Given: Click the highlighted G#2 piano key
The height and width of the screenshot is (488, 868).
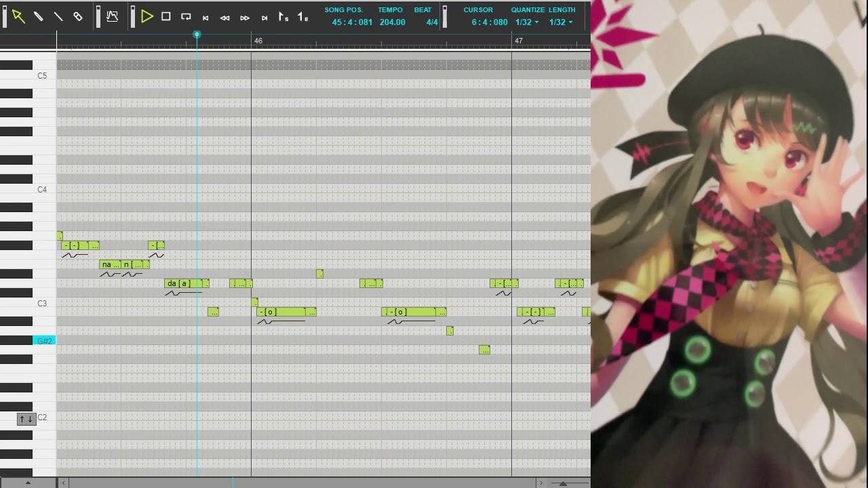Looking at the screenshot, I should (44, 340).
